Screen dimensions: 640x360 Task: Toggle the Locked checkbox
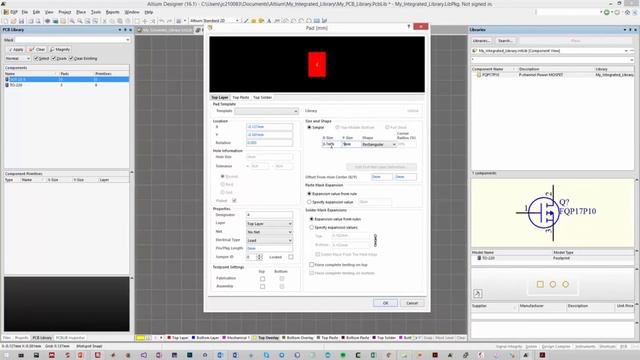(291, 257)
